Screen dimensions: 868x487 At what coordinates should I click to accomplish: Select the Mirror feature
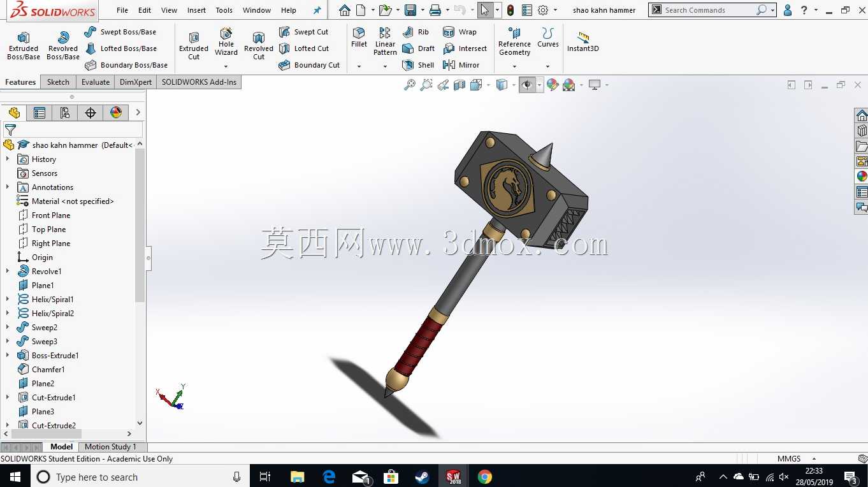pyautogui.click(x=461, y=65)
